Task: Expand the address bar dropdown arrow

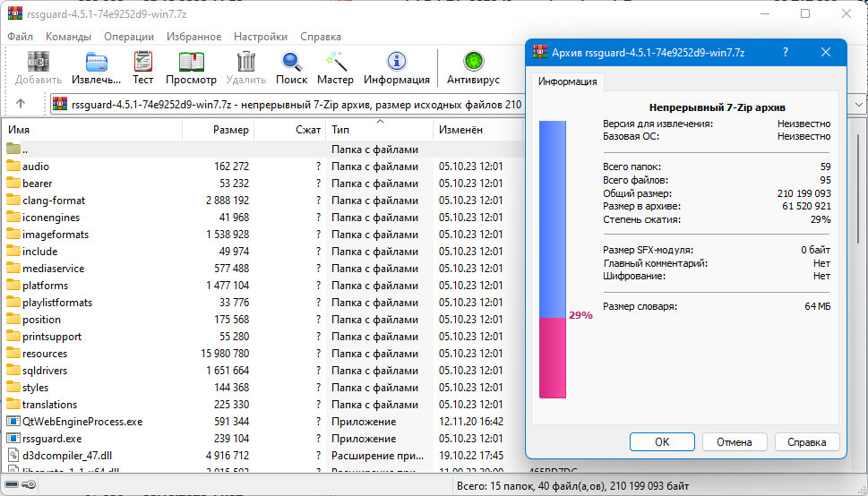Action: 859,104
